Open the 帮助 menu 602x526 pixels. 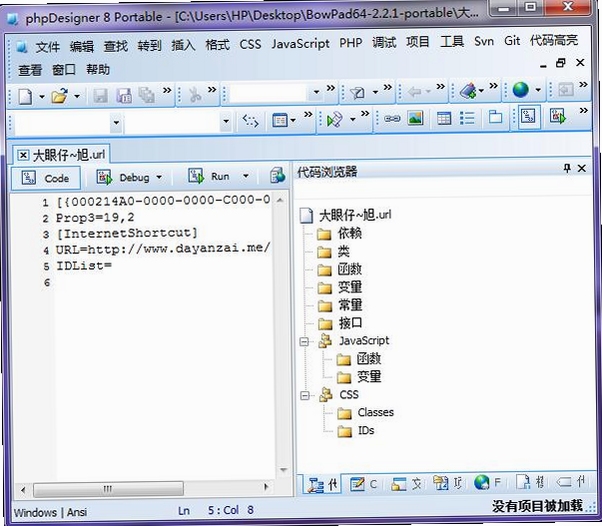pyautogui.click(x=98, y=69)
